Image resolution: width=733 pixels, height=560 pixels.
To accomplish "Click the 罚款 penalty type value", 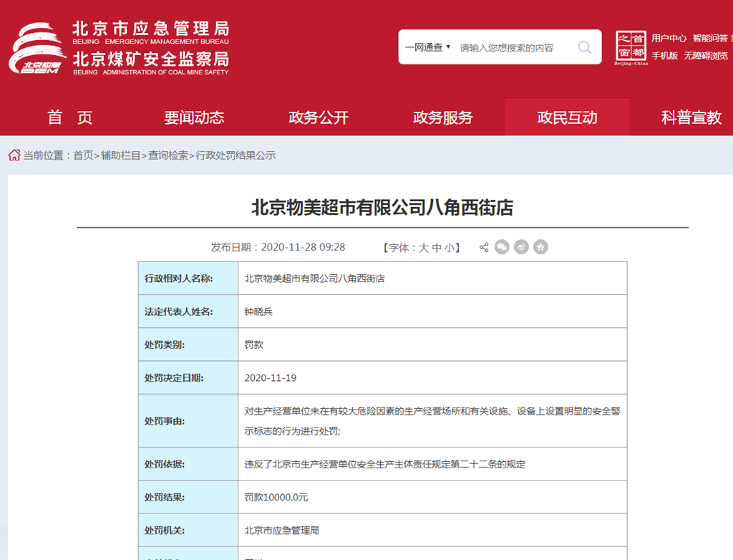I will [254, 344].
